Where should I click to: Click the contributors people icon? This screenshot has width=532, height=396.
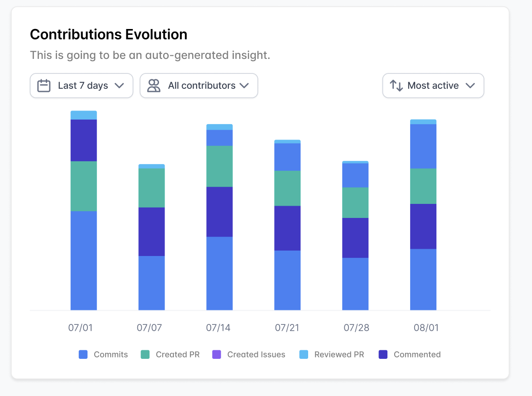click(x=154, y=86)
